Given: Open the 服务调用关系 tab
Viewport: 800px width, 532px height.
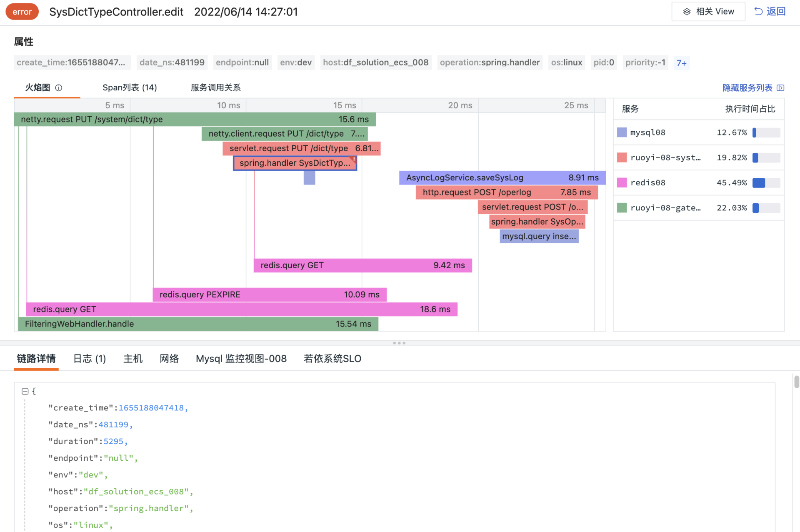Looking at the screenshot, I should pyautogui.click(x=215, y=87).
